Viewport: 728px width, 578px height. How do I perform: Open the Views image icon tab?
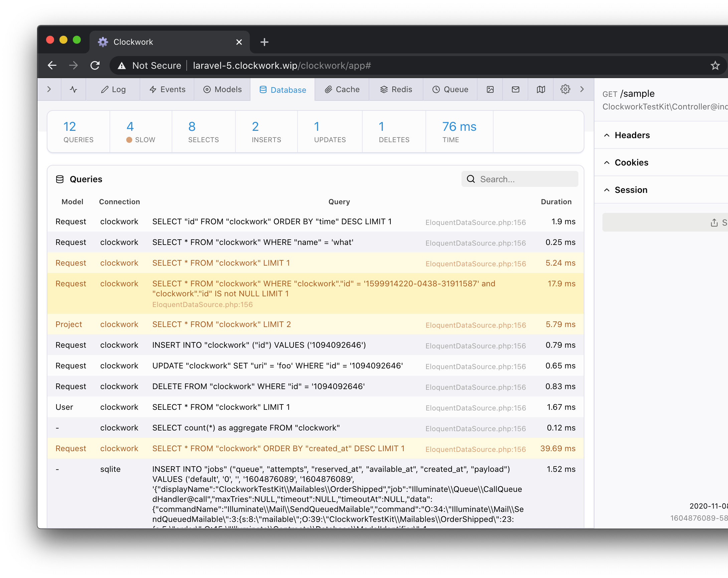[490, 89]
